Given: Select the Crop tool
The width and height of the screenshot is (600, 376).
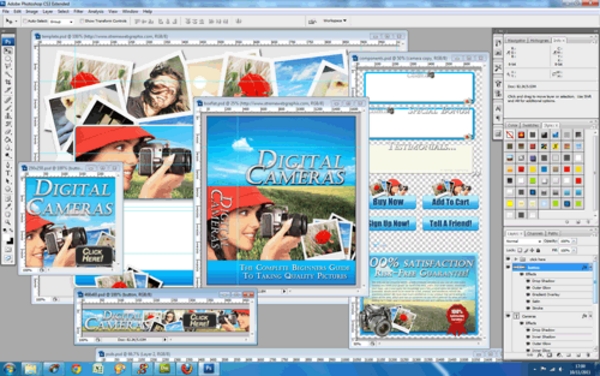Looking at the screenshot, I should (x=8, y=82).
